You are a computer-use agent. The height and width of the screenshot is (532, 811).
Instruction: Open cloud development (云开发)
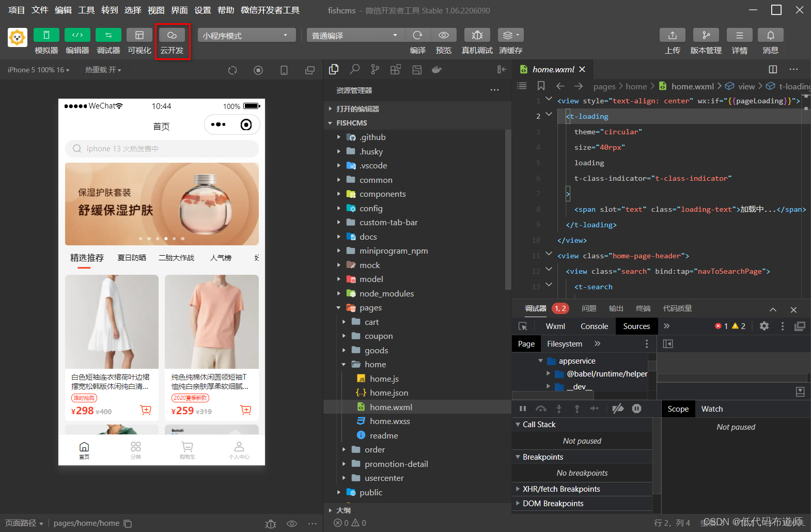tap(172, 35)
